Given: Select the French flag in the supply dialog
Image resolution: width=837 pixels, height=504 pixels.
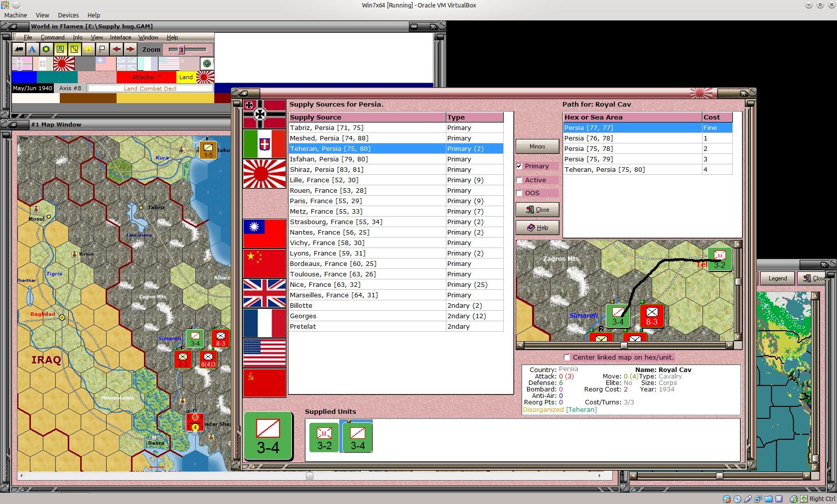Looking at the screenshot, I should (x=265, y=323).
